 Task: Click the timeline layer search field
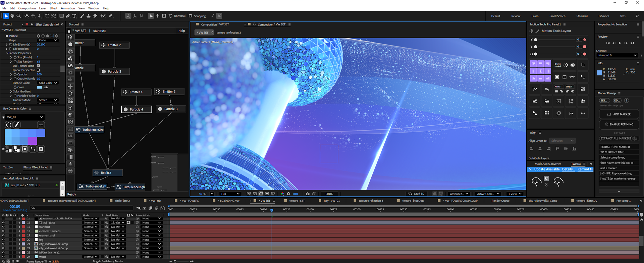(82, 208)
